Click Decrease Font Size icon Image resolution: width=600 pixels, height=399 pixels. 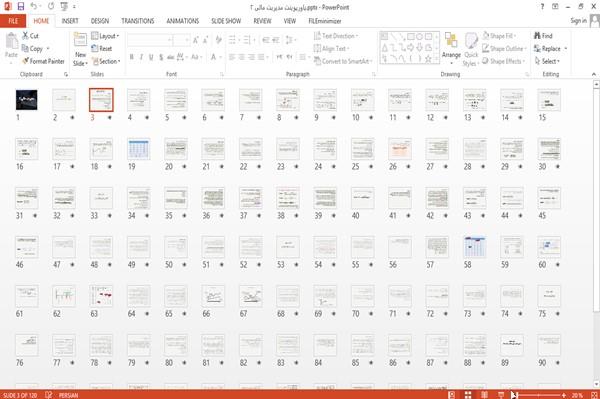pyautogui.click(x=206, y=40)
